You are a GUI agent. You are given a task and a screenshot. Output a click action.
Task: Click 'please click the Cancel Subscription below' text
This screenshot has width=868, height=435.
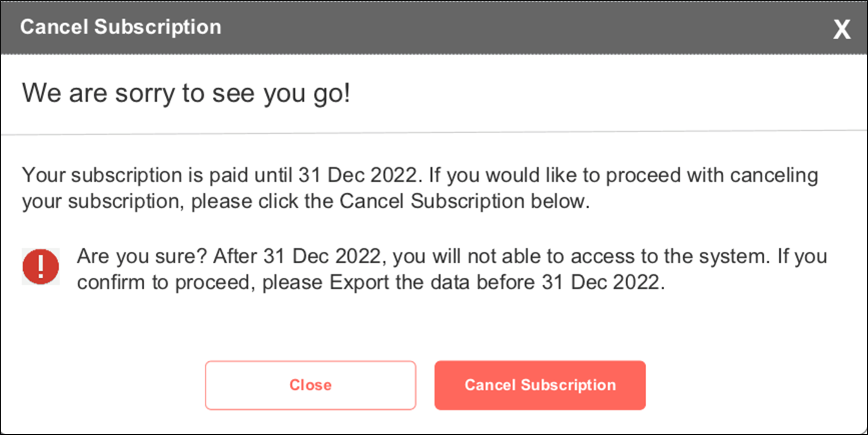(x=390, y=201)
